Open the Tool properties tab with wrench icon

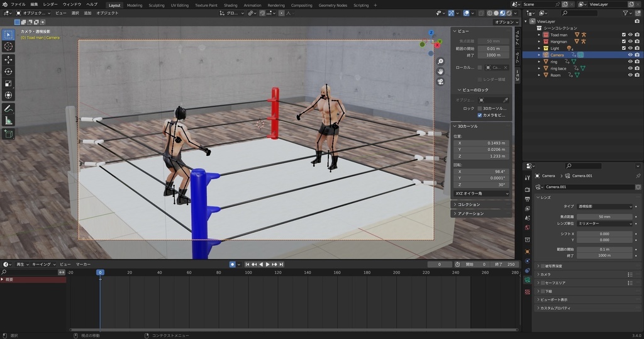tap(528, 177)
